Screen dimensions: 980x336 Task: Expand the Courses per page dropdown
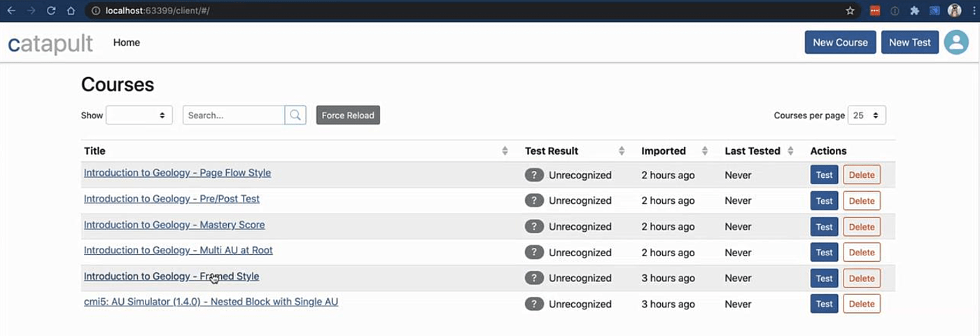pos(867,115)
